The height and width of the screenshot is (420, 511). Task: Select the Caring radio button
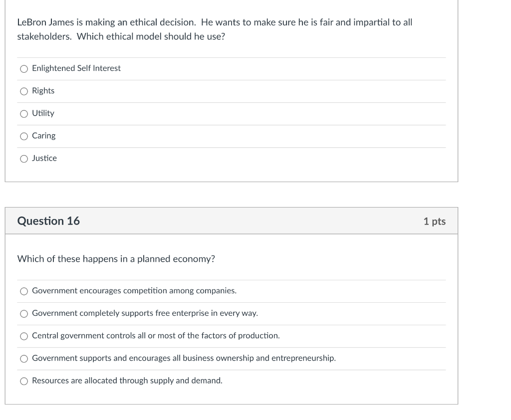pyautogui.click(x=24, y=136)
